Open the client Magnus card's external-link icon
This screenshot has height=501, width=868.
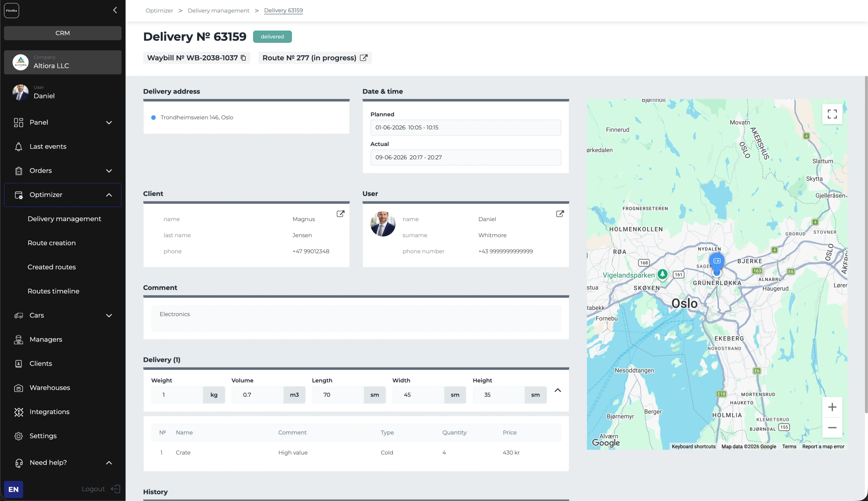click(x=340, y=214)
